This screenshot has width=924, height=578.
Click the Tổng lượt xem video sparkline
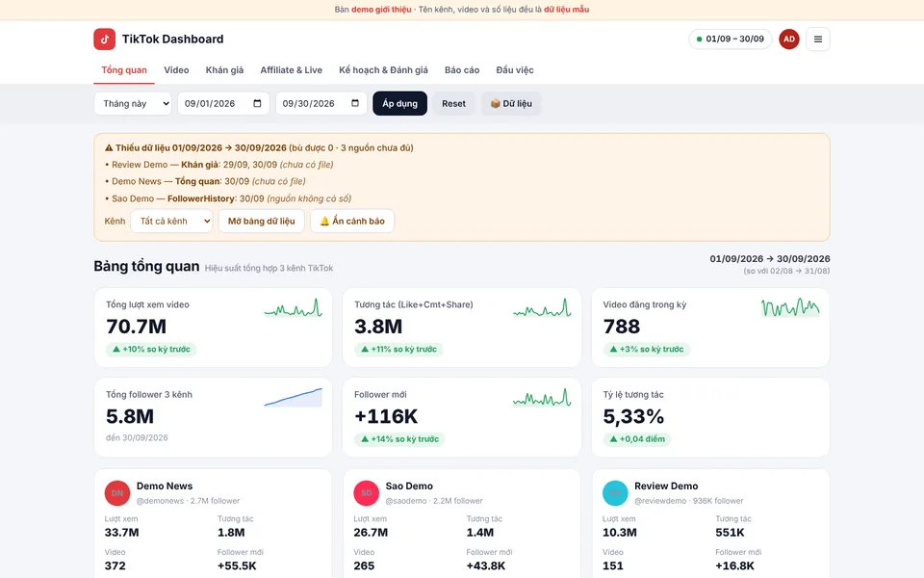[293, 308]
